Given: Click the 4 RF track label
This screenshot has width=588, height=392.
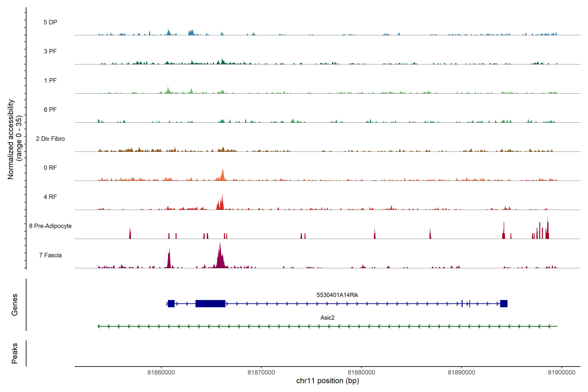Looking at the screenshot, I should pos(50,197).
